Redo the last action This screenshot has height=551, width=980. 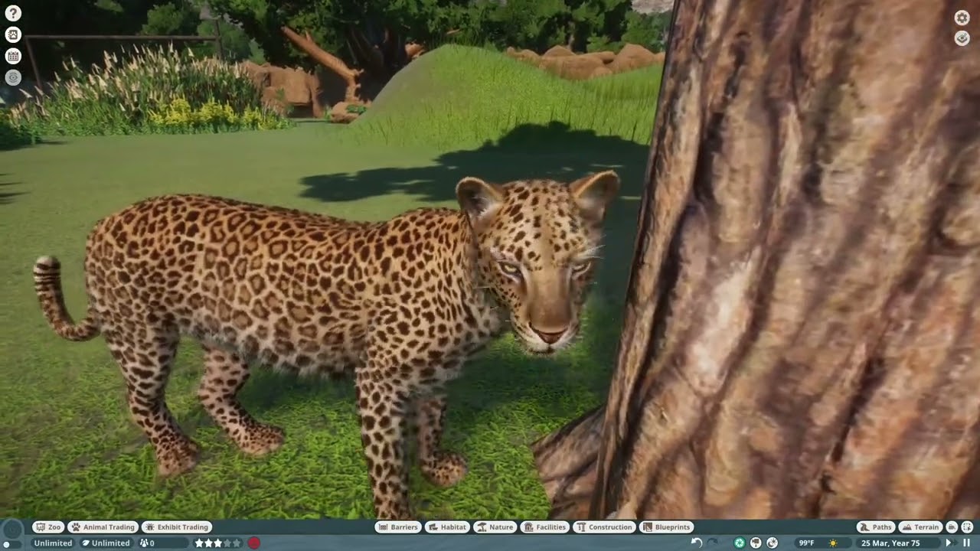tap(712, 543)
